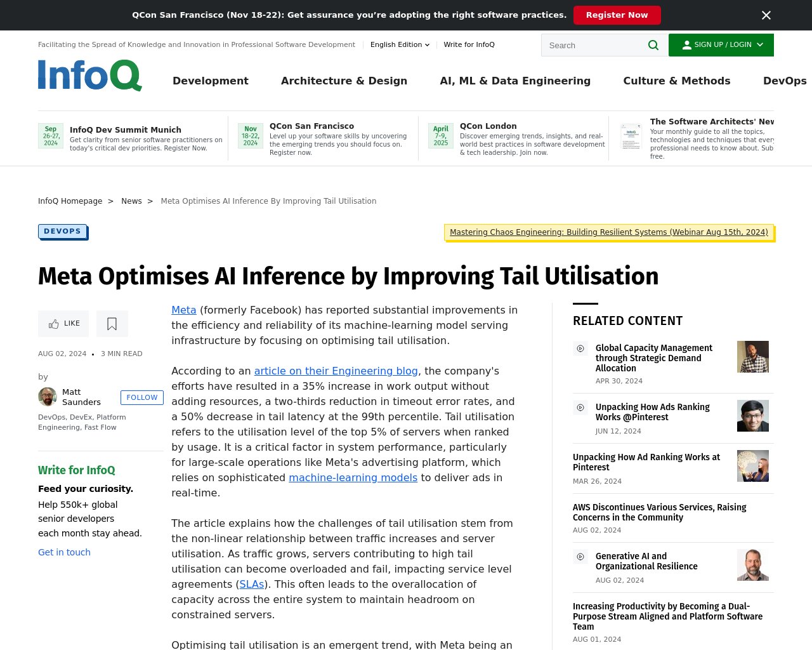
Task: Open the AI, ML & Data Engineering menu
Action: (x=515, y=81)
